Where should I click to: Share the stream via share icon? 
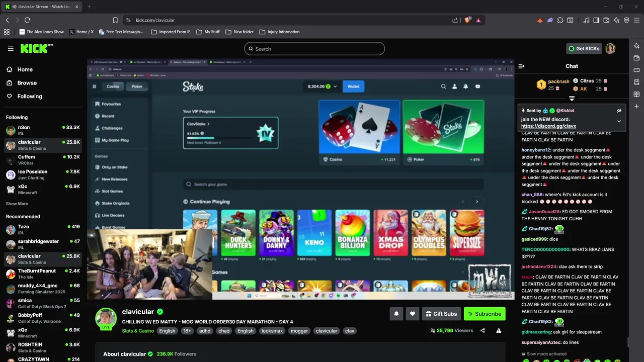point(482,331)
